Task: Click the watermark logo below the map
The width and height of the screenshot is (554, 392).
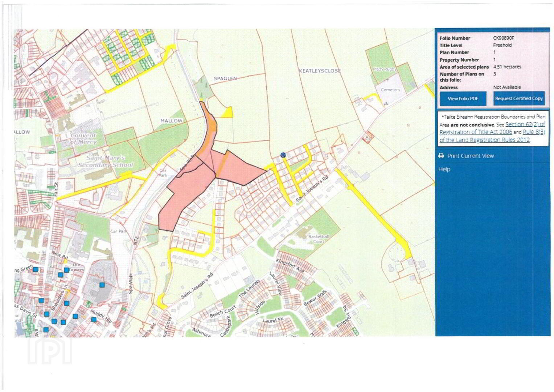Action: point(50,351)
